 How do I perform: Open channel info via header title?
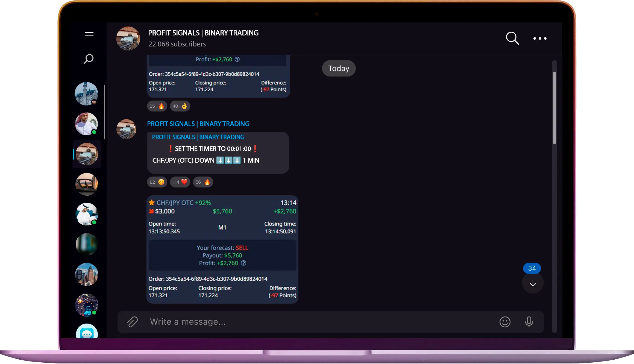click(203, 33)
